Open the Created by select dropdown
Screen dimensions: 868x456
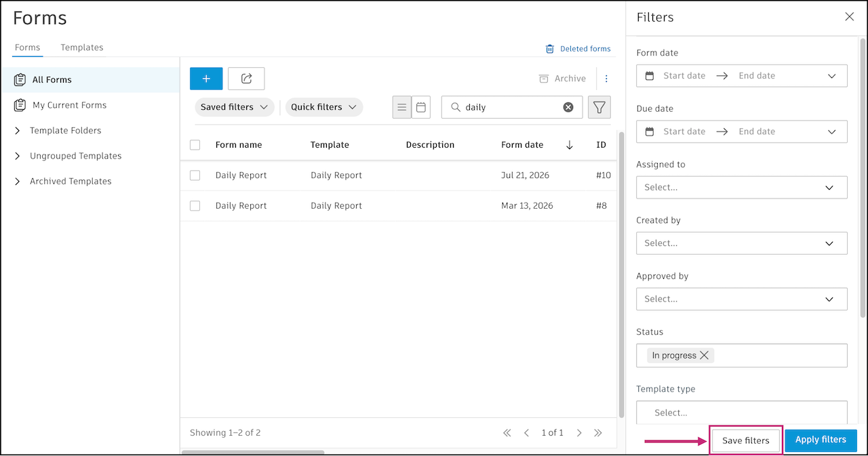pyautogui.click(x=742, y=243)
